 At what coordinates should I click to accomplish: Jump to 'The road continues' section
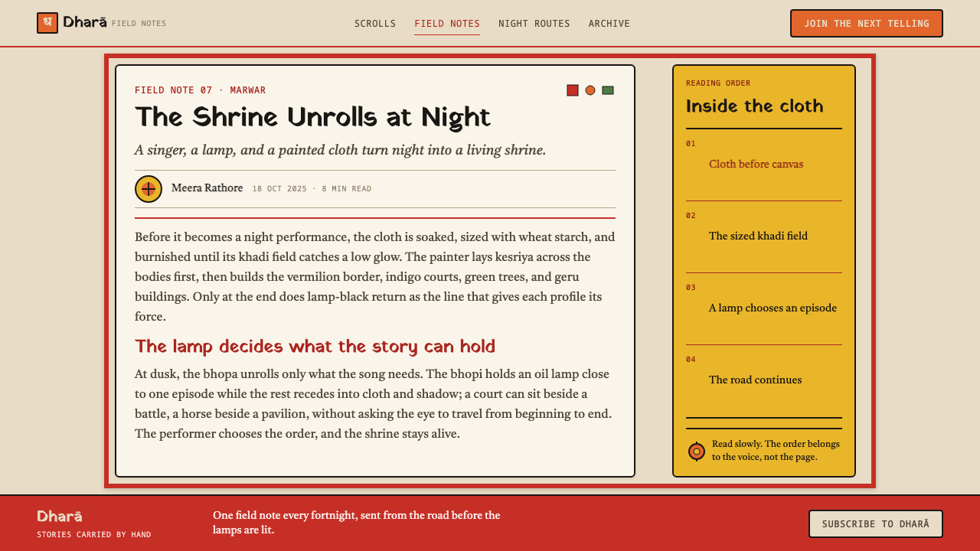(755, 380)
